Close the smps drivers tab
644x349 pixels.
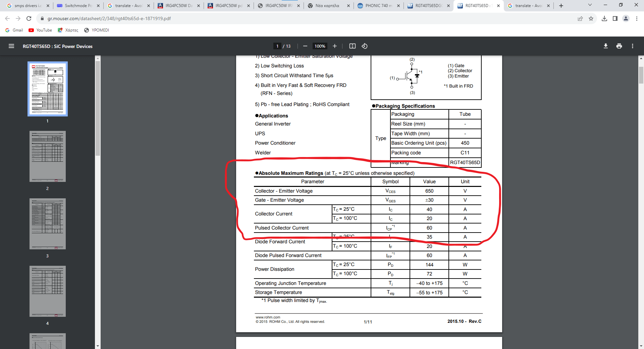coord(48,6)
